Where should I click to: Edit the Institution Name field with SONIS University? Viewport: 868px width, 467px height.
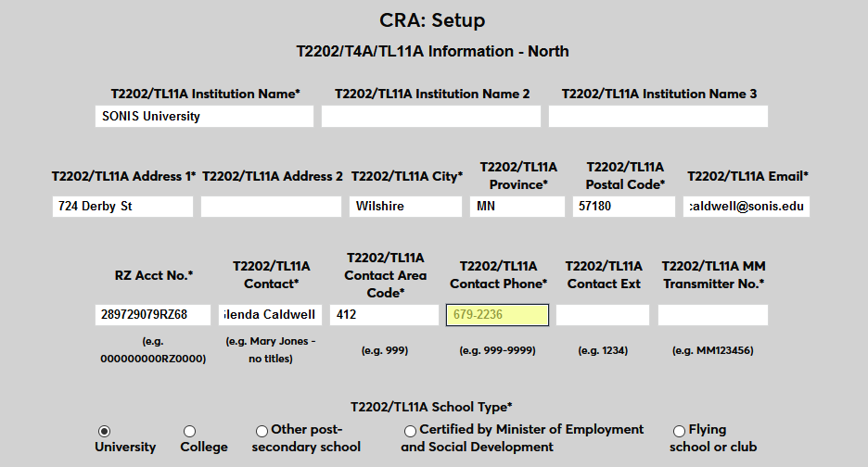pos(204,116)
